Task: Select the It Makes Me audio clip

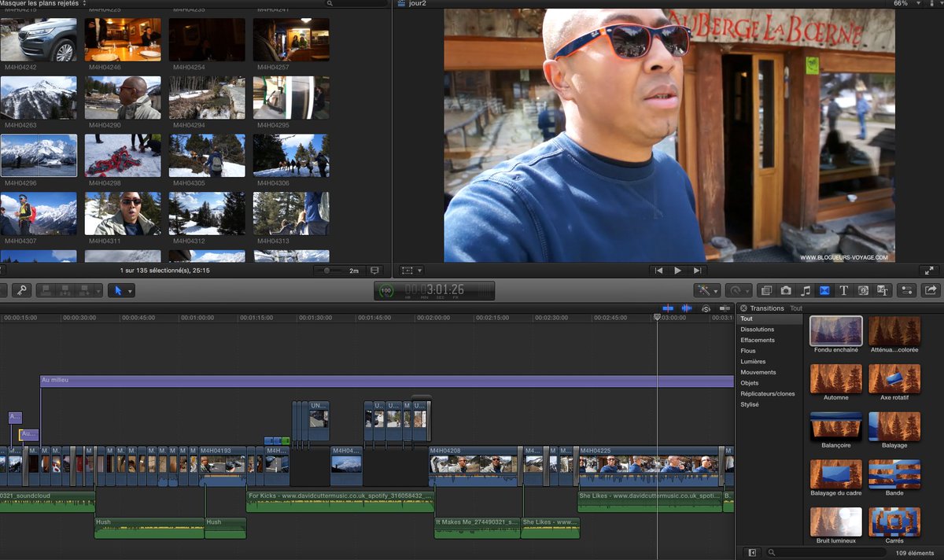Action: tap(477, 527)
